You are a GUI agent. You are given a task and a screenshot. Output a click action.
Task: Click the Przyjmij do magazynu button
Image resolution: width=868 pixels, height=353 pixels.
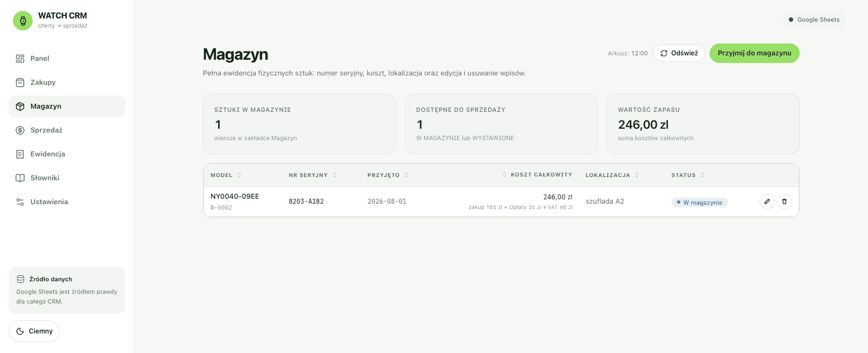tap(755, 53)
